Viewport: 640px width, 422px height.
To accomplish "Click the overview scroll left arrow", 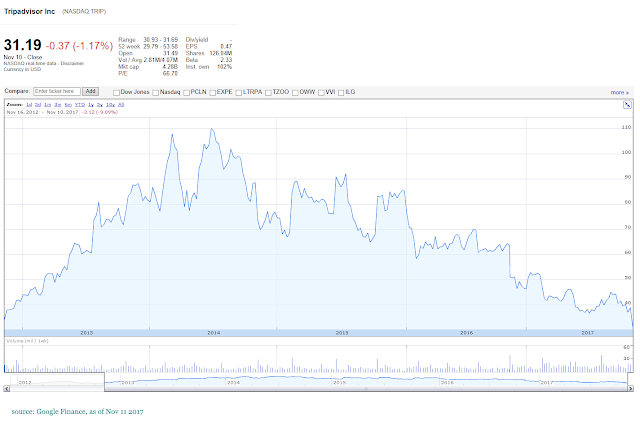I will point(7,389).
